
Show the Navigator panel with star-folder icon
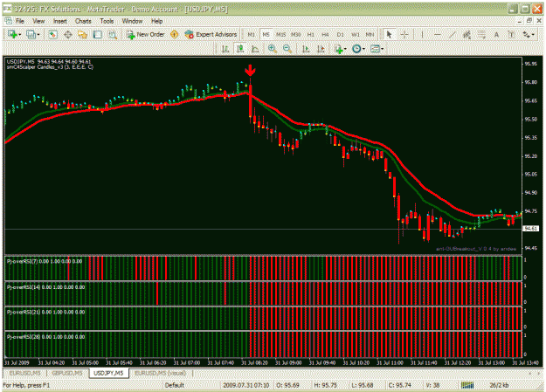pos(83,34)
